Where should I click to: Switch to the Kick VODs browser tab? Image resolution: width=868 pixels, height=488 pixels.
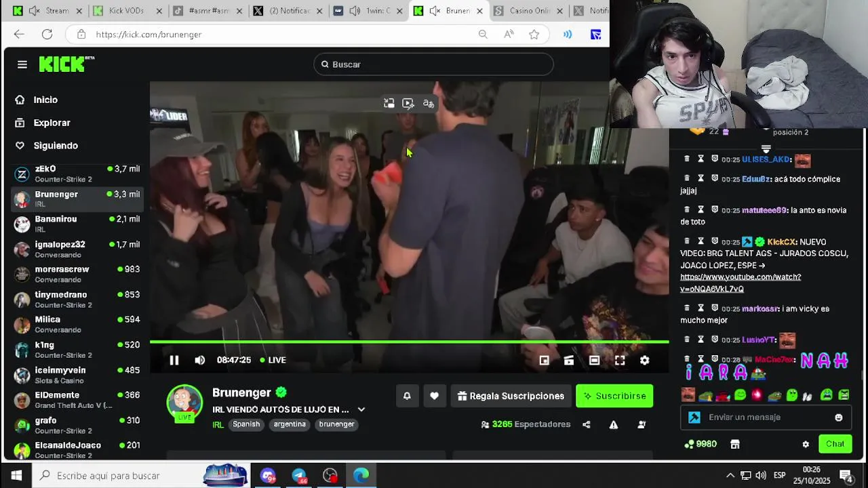(x=126, y=11)
